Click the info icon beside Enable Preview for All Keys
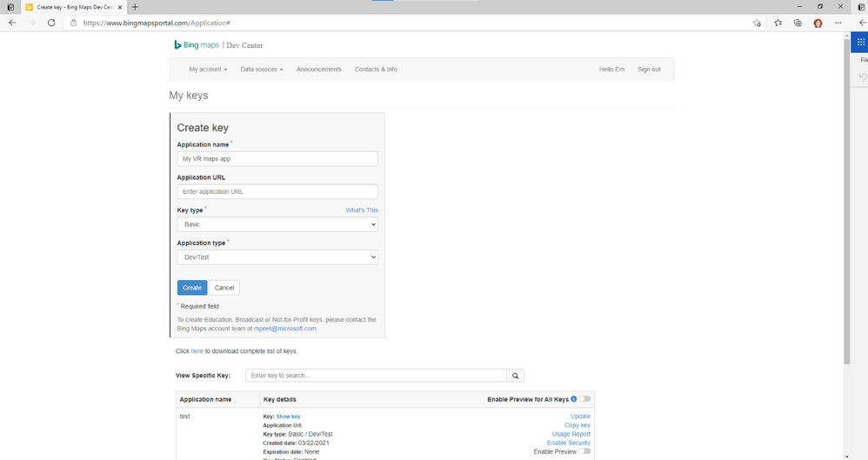The image size is (868, 460). click(x=573, y=399)
